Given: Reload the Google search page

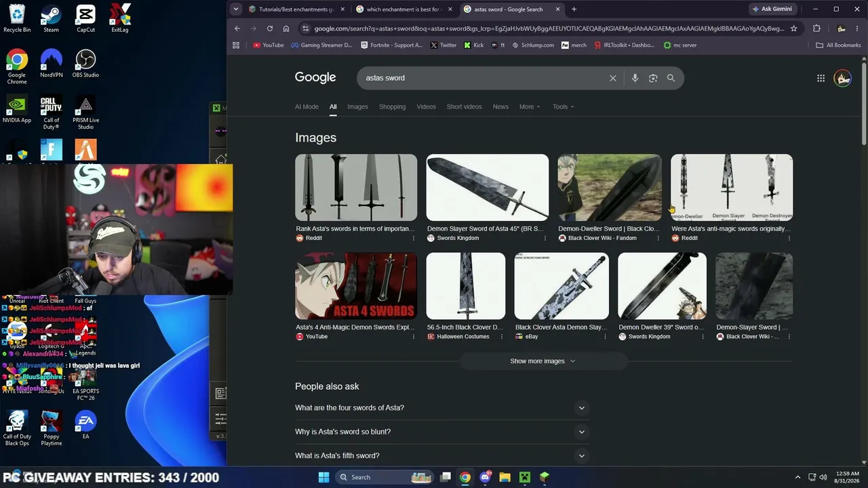Looking at the screenshot, I should click(x=270, y=28).
